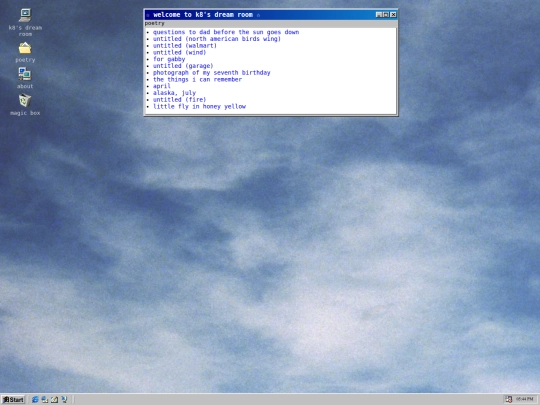Click the poetry label under the title bar
The height and width of the screenshot is (405, 540).
tap(154, 23)
